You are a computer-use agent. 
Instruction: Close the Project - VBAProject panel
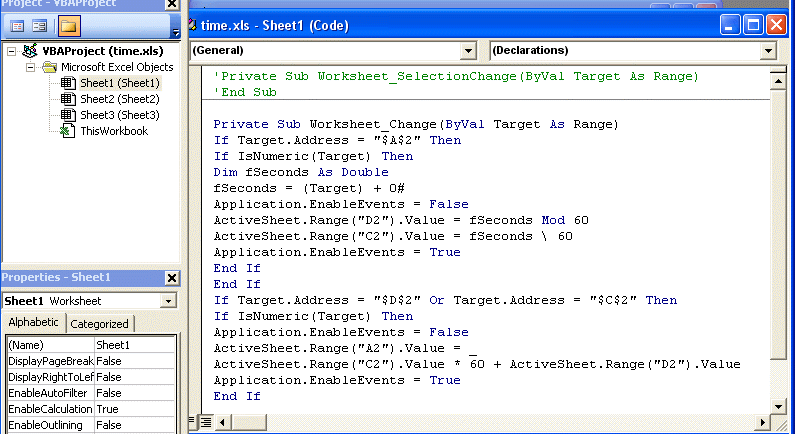[172, 5]
